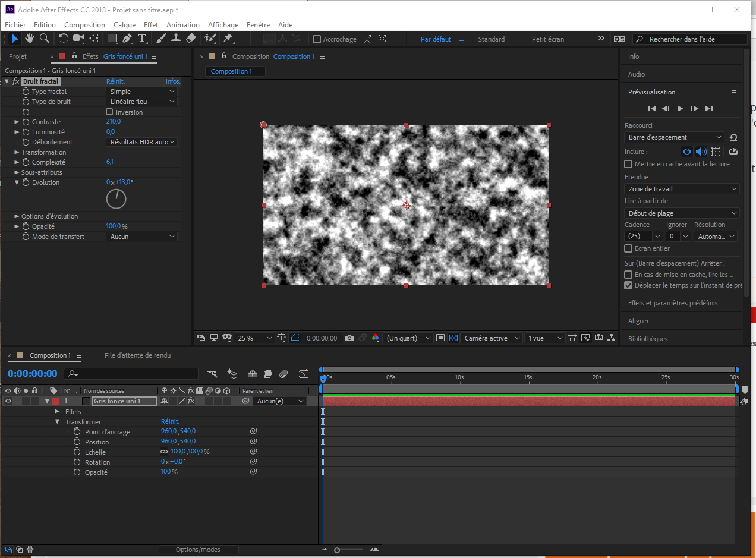This screenshot has height=558, width=756.
Task: Check the Inversion checkbox
Action: pos(109,112)
